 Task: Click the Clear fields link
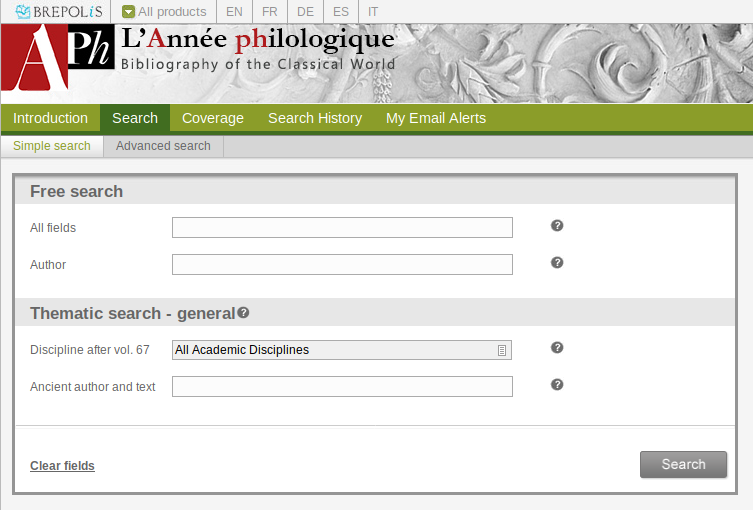[62, 466]
